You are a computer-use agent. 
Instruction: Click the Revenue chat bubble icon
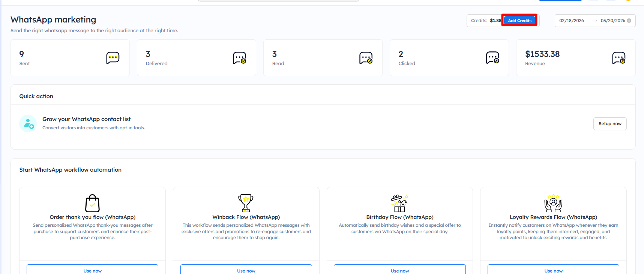618,58
